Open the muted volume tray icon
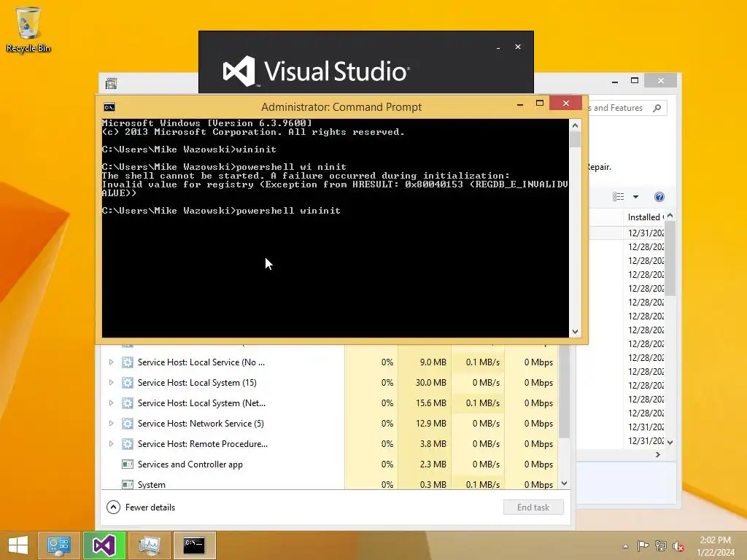747x560 pixels. 678,545
